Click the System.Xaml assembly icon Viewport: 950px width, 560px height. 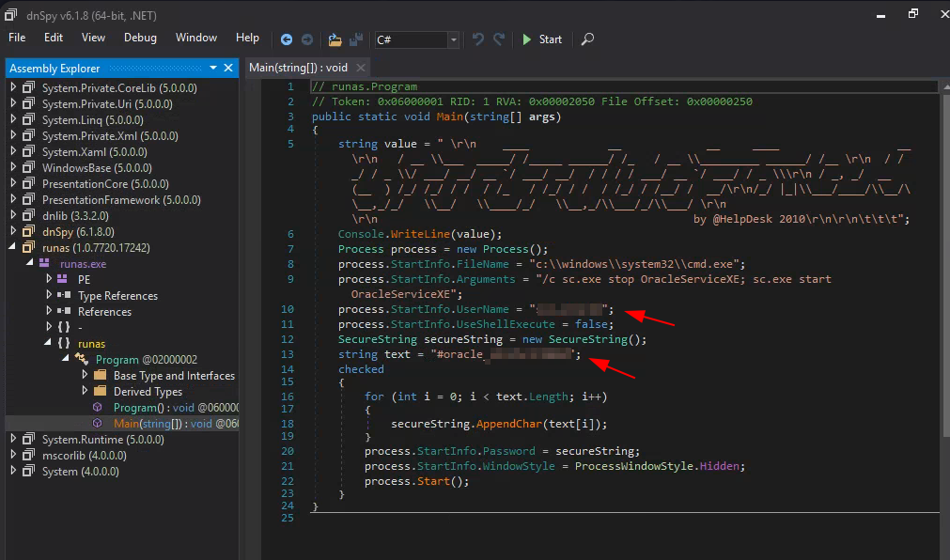point(28,151)
